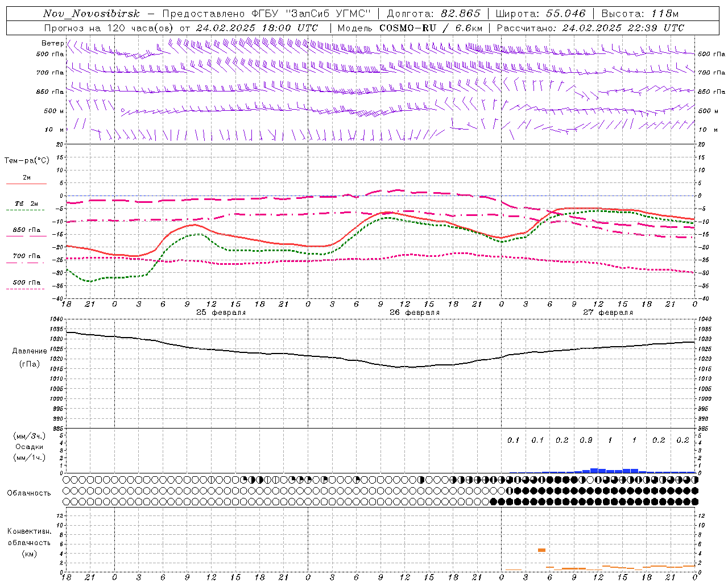Click the orange convective cloud bar near 5 km

click(x=541, y=550)
